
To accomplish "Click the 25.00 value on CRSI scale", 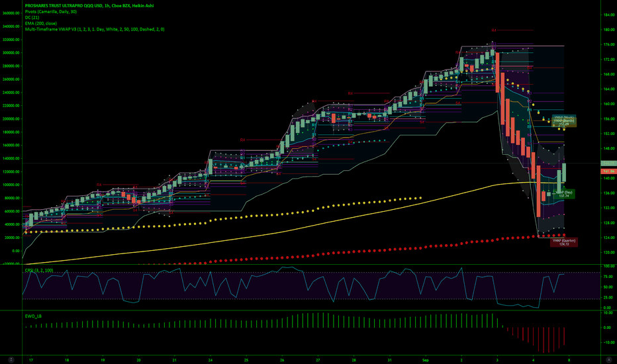I will click(x=608, y=298).
